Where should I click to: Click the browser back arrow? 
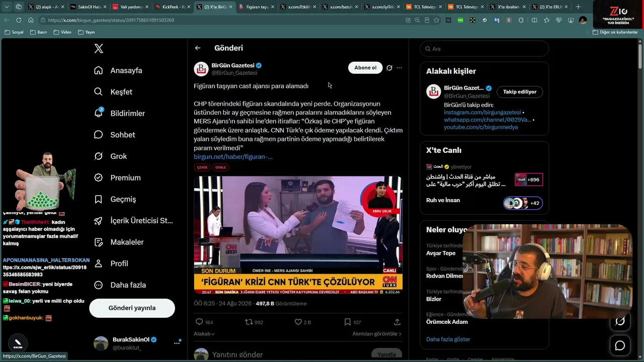(x=7, y=20)
